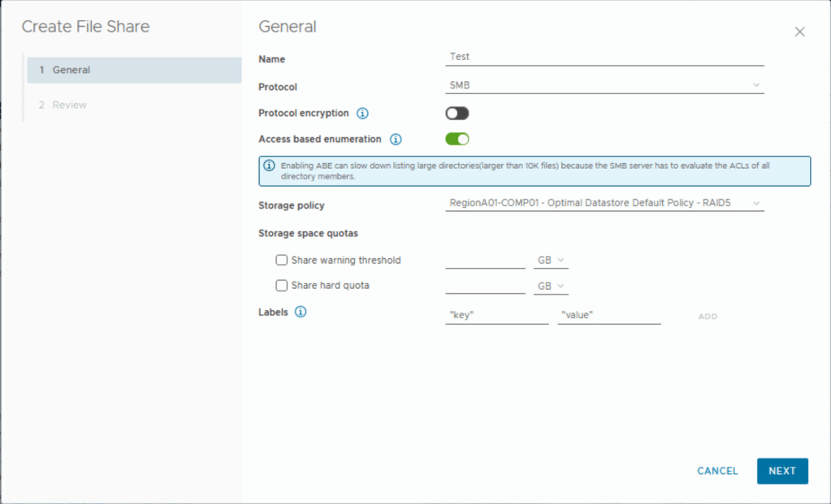This screenshot has width=831, height=504.
Task: Open the hard quota GB unit dropdown
Action: click(x=550, y=286)
